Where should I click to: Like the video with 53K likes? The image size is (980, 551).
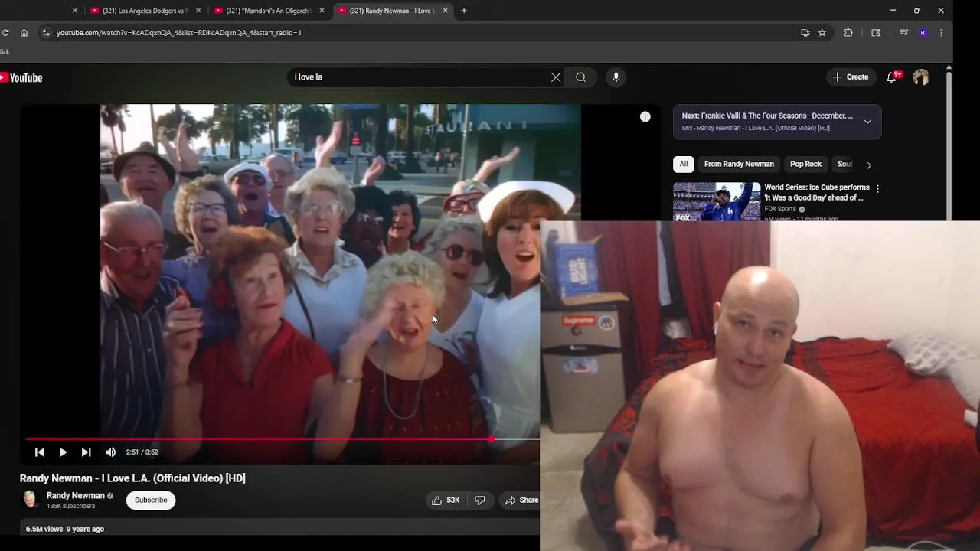[x=446, y=500]
